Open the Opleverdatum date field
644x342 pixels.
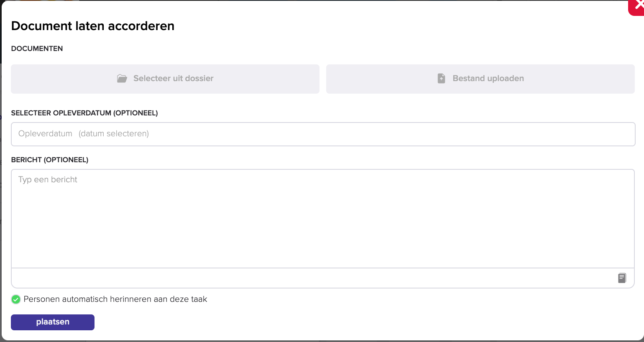pos(323,134)
